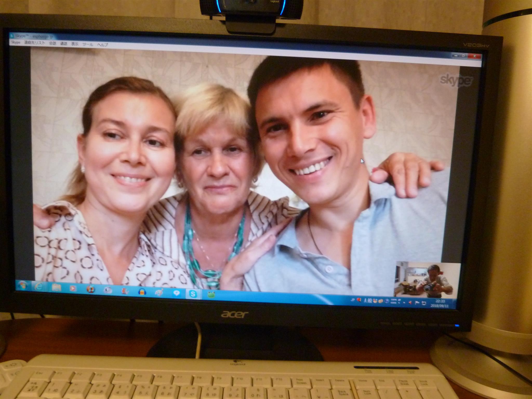Image resolution: width=532 pixels, height=399 pixels.
Task: Open the red figure taskbar icon
Action: [125, 291]
